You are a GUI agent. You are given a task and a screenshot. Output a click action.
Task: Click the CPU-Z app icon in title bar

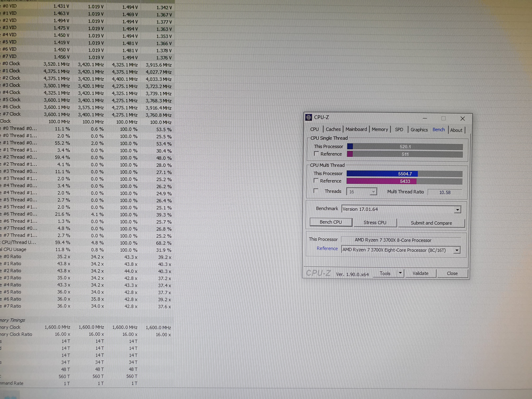[x=309, y=117]
